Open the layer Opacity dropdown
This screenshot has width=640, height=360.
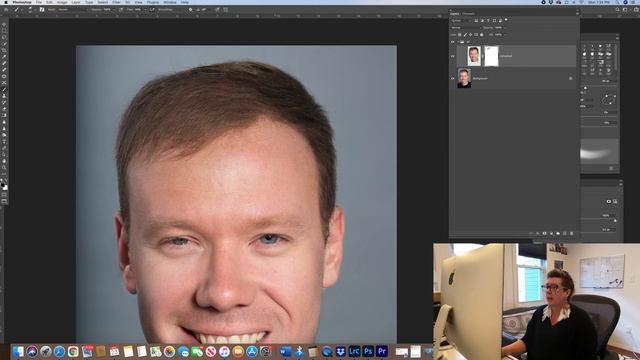[x=505, y=28]
